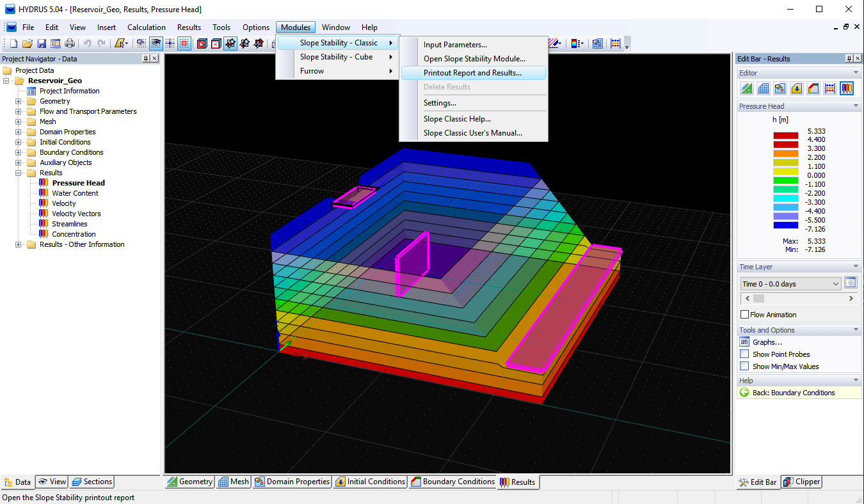
Task: Enable the Flow Animation checkbox
Action: click(744, 315)
